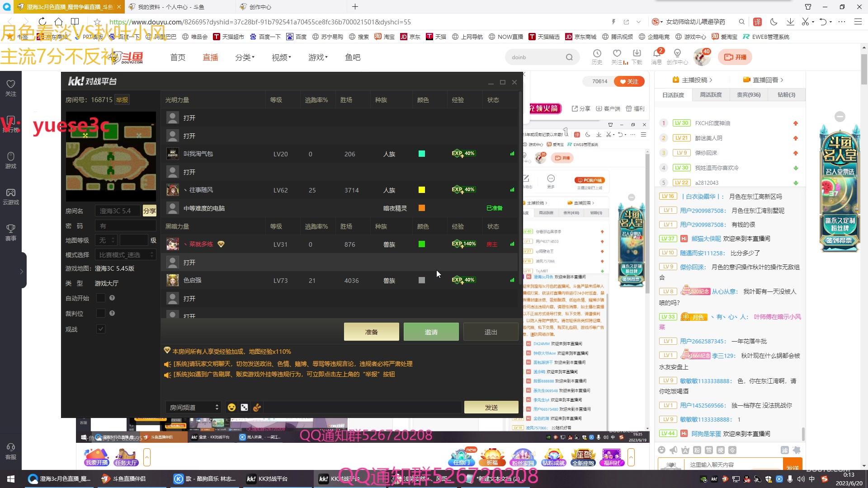Click 叫我淘气包's cyan color swatch
Image resolution: width=868 pixels, height=488 pixels.
[422, 154]
